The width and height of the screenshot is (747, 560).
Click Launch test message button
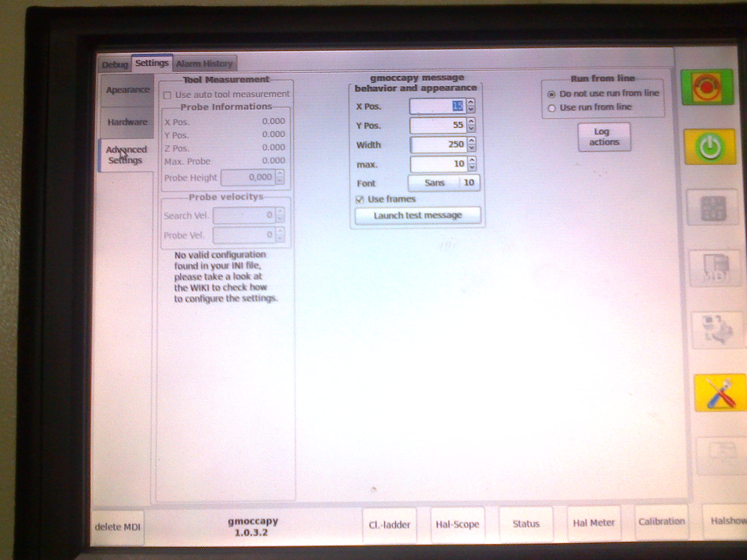coord(418,215)
